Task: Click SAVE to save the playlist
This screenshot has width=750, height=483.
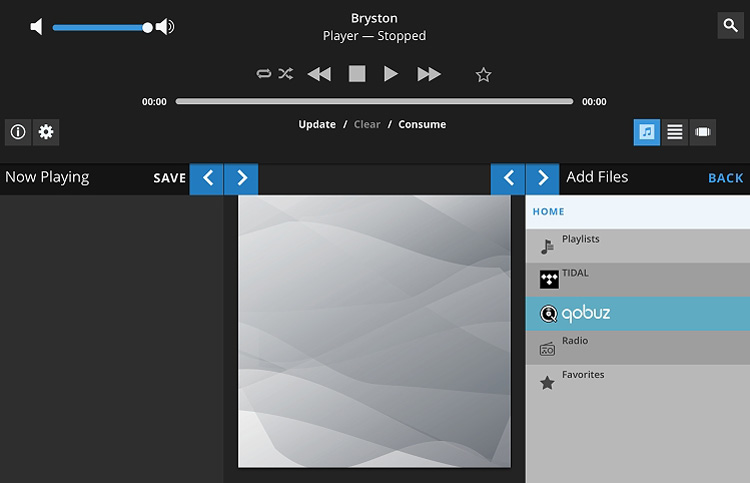Action: [169, 178]
